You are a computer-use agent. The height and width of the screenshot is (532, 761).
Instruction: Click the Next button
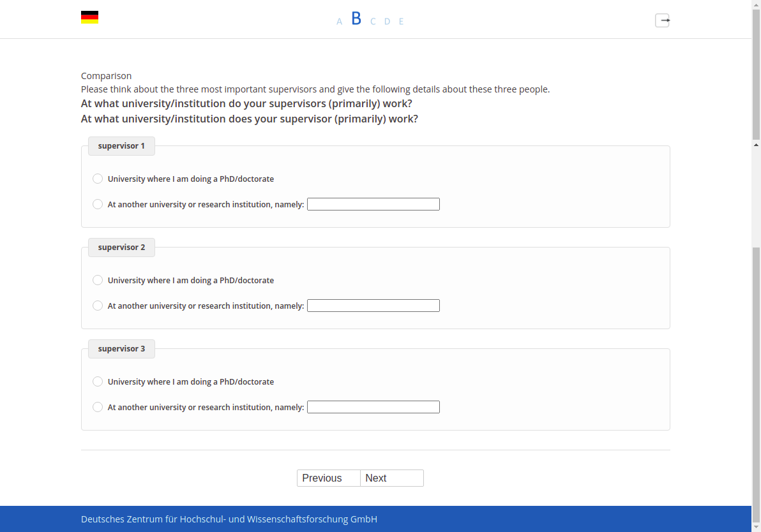[392, 478]
